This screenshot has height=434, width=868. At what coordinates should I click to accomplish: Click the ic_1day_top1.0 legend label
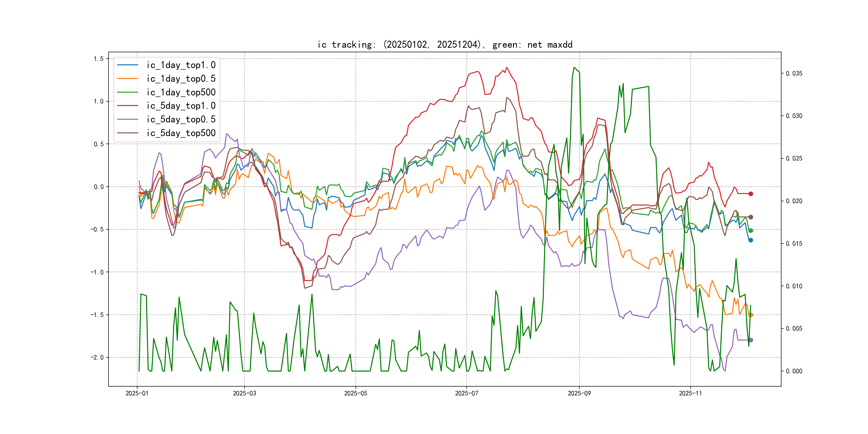(181, 65)
